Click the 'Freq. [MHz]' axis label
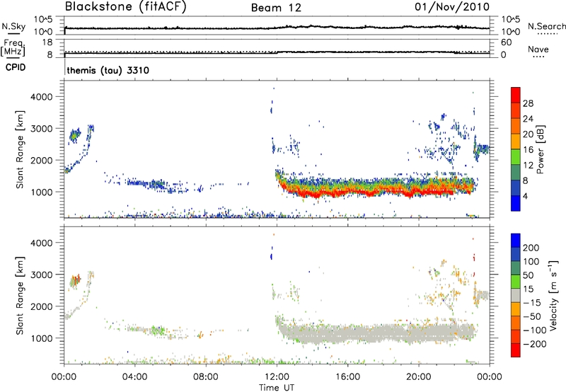 tap(13, 47)
